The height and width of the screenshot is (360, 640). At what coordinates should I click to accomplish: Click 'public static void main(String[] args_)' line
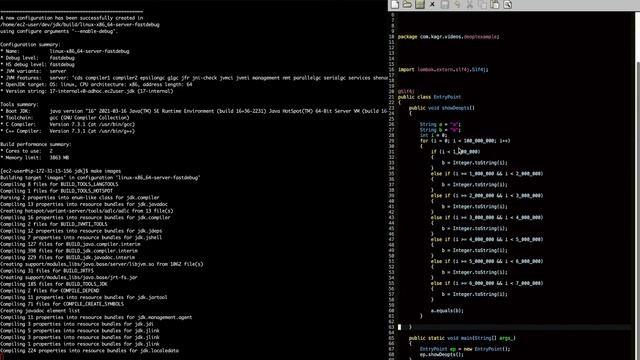[462, 338]
